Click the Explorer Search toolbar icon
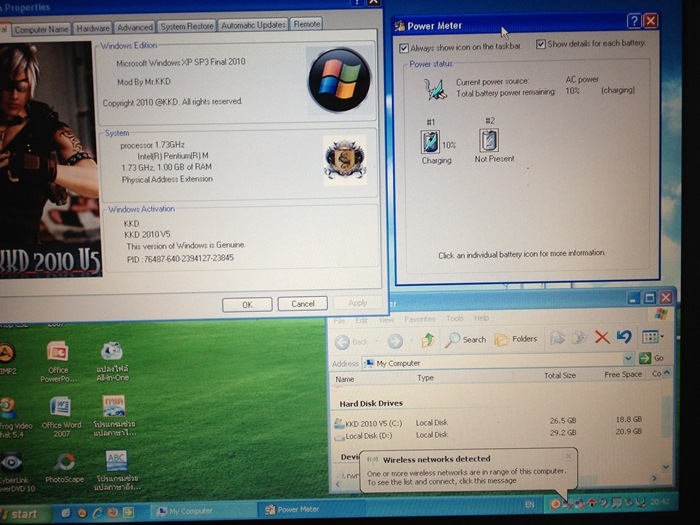The height and width of the screenshot is (525, 700). [466, 339]
